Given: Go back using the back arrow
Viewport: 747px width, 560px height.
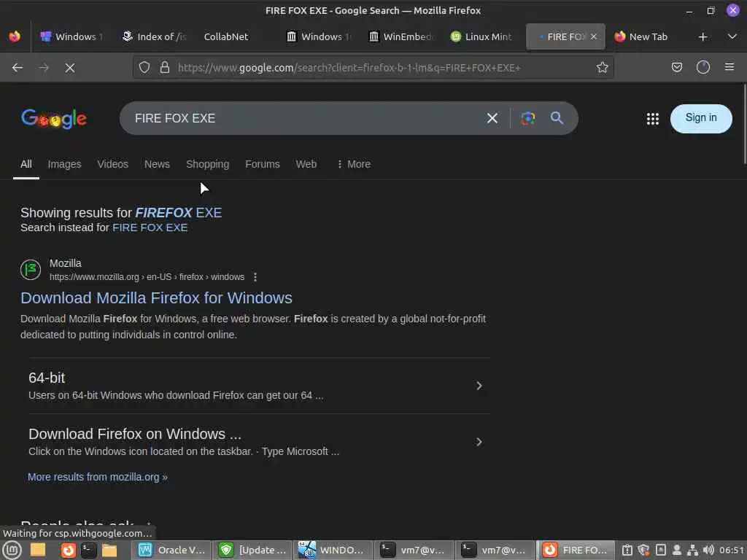Looking at the screenshot, I should [18, 68].
